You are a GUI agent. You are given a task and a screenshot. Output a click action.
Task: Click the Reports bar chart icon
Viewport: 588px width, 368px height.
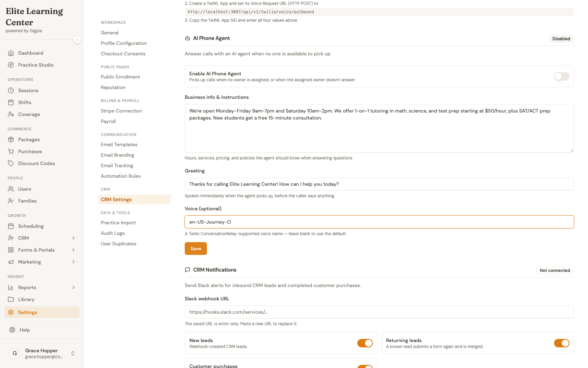coord(11,287)
